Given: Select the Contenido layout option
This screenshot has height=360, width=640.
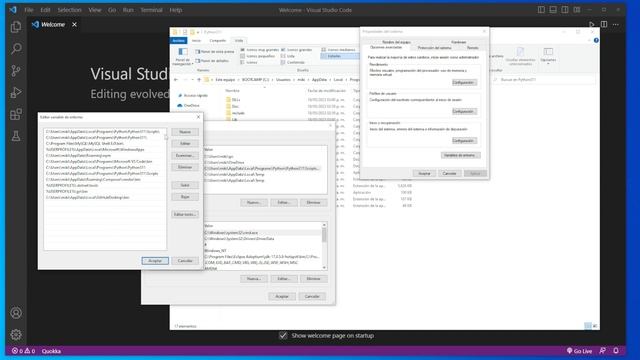Looking at the screenshot, I should 293,62.
